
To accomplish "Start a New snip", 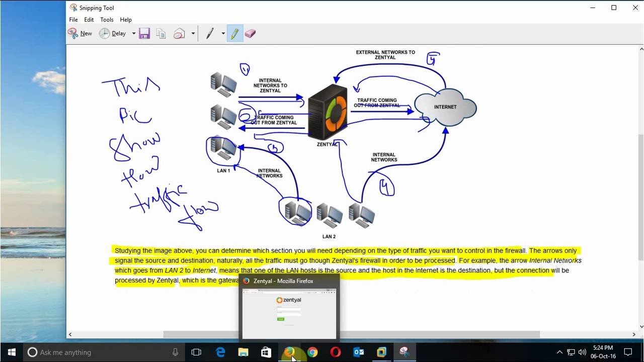I will point(80,34).
